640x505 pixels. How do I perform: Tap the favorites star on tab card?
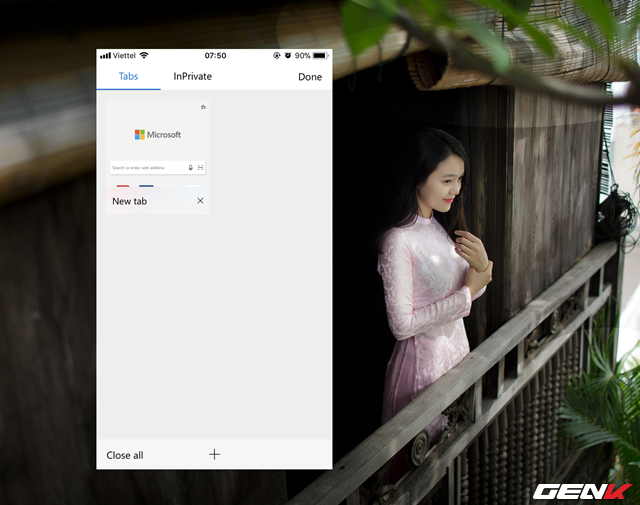(x=203, y=107)
